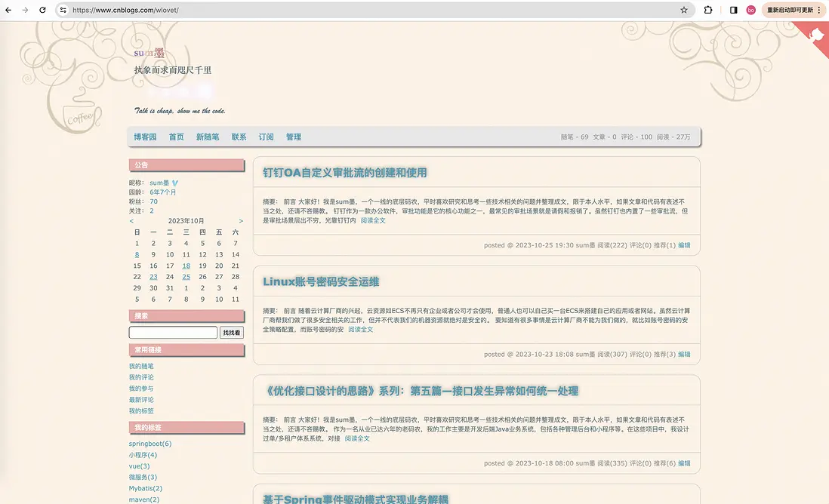
Task: Open the maven(2) tag
Action: [x=143, y=499]
